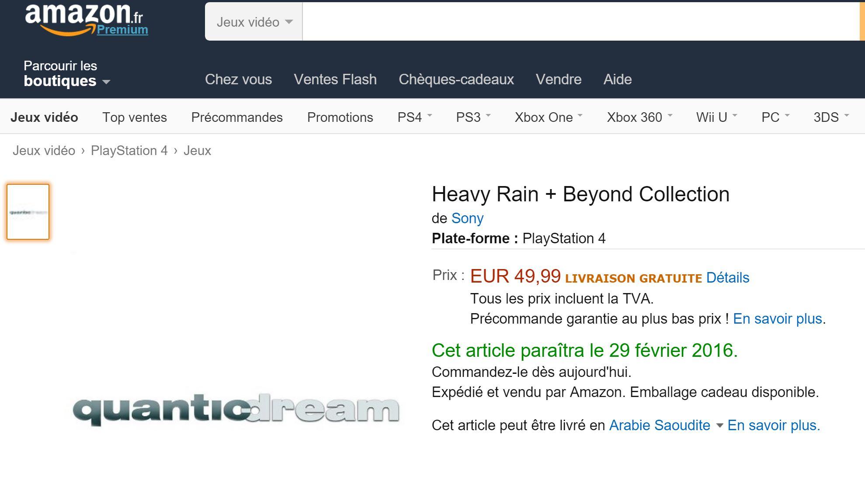Expand the Xbox One dropdown menu

549,117
